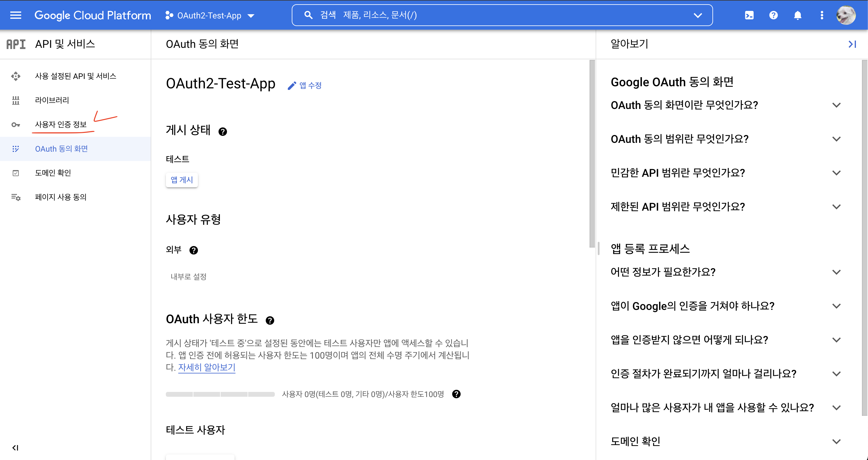This screenshot has height=460, width=868.
Task: Click help icon next to 외부
Action: pyautogui.click(x=193, y=250)
